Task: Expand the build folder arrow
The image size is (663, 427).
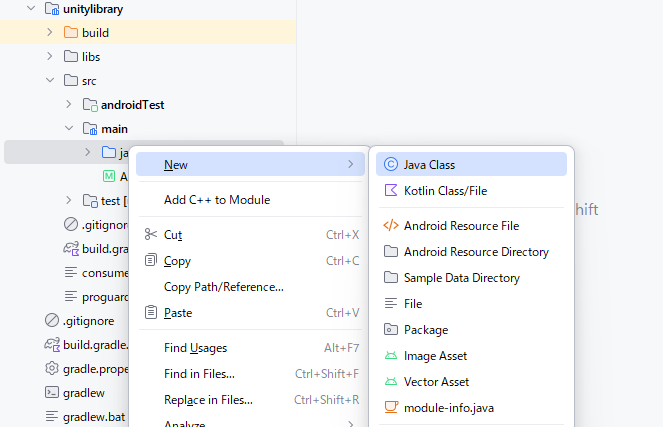Action: [50, 33]
